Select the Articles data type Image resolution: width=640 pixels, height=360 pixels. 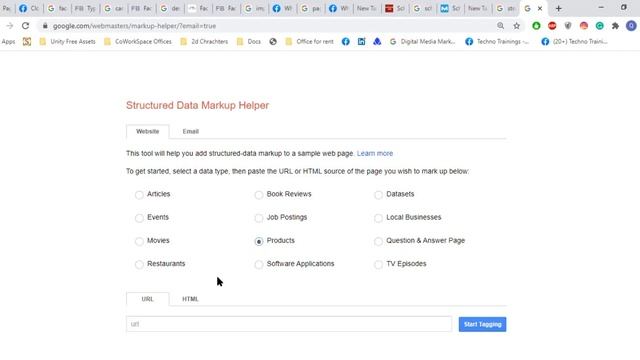139,195
